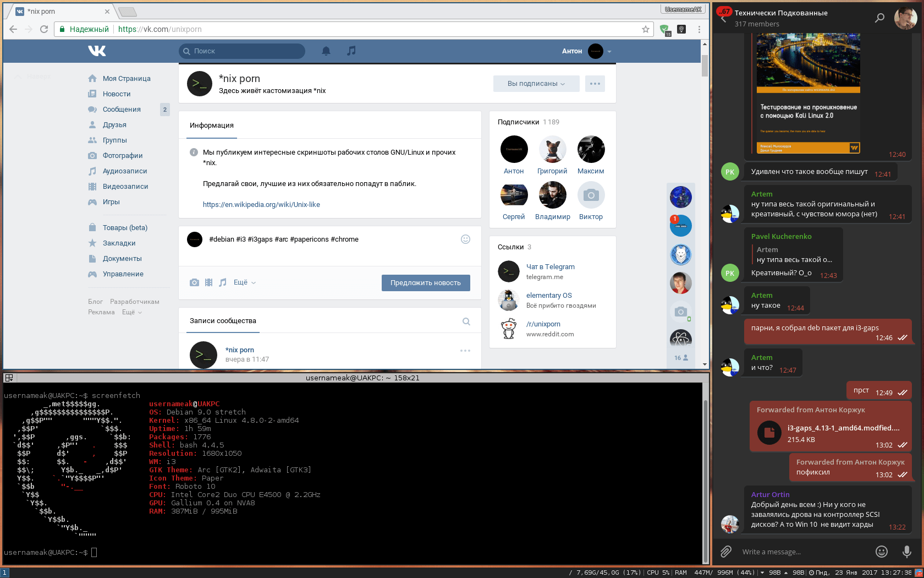Open Unix-like Wikipedia link

[x=261, y=205]
